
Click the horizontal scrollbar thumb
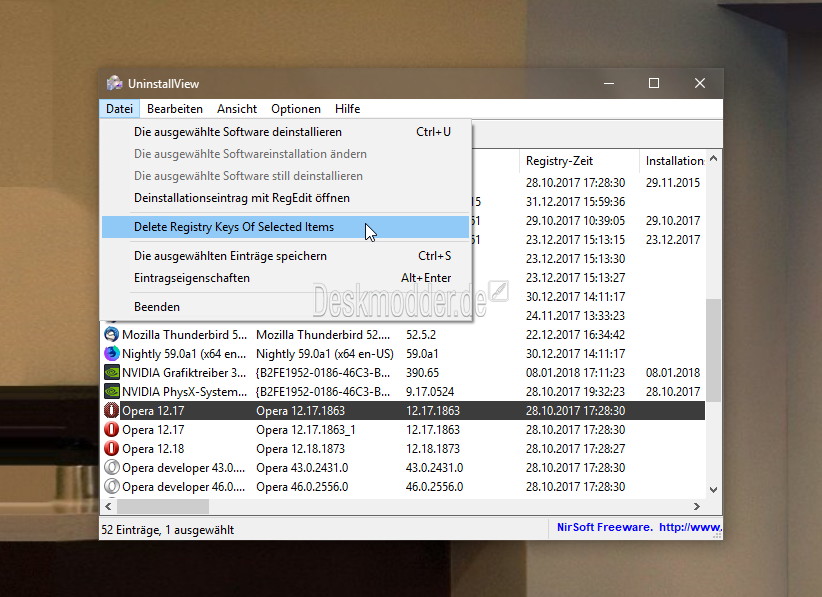point(163,506)
